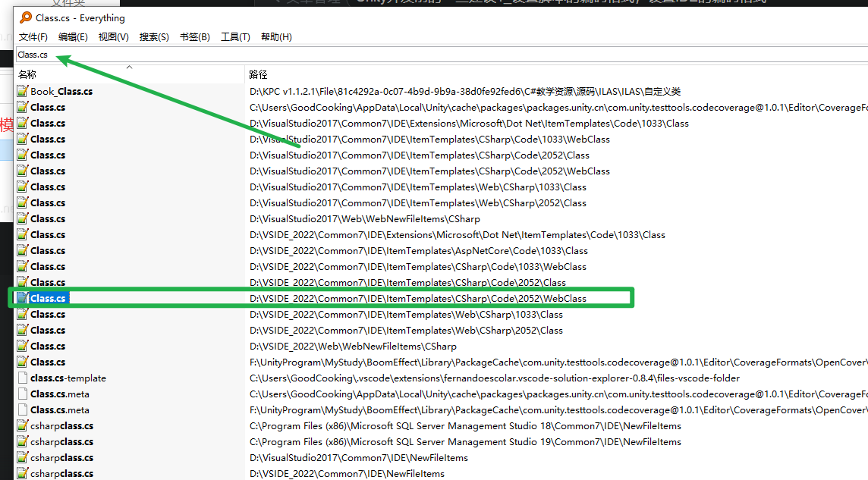The height and width of the screenshot is (480, 868).
Task: Click icon of highlighted Class.cs in VSIDE_2022 2052\WebClass
Action: click(x=23, y=298)
